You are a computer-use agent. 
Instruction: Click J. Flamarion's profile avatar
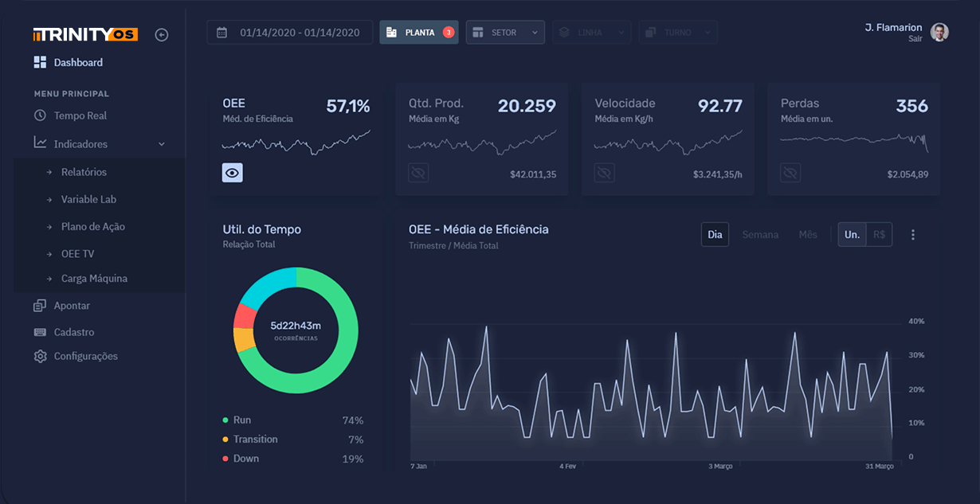pyautogui.click(x=940, y=33)
